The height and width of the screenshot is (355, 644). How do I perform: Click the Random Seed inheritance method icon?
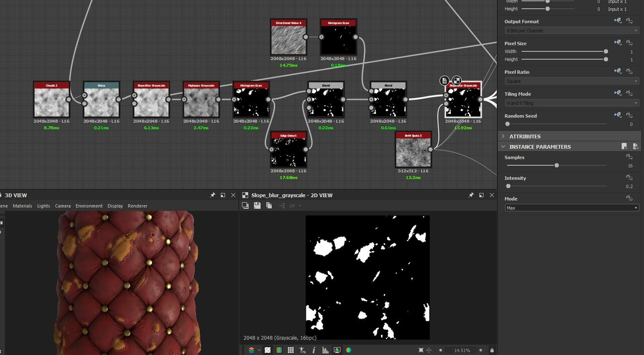pos(618,116)
